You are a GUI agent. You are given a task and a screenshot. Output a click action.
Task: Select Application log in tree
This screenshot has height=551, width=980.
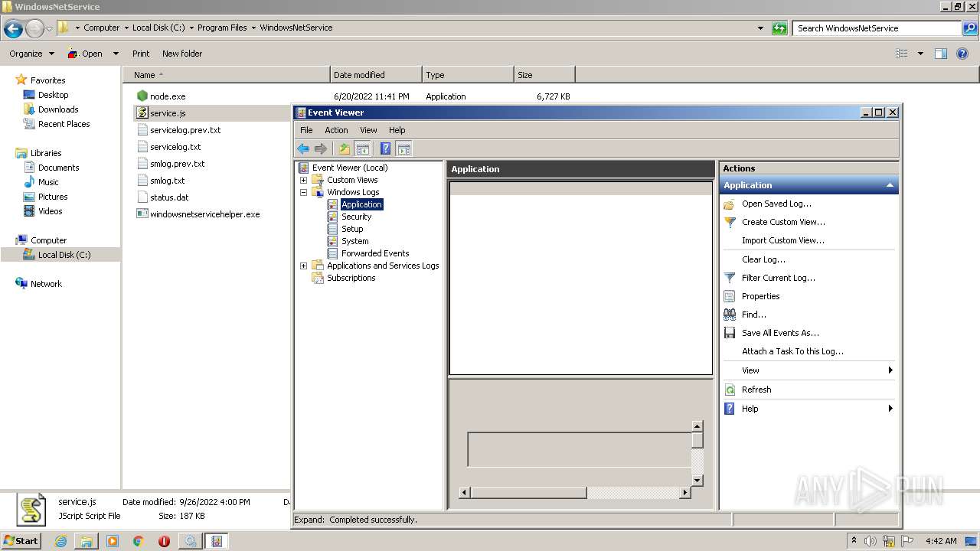pyautogui.click(x=361, y=204)
